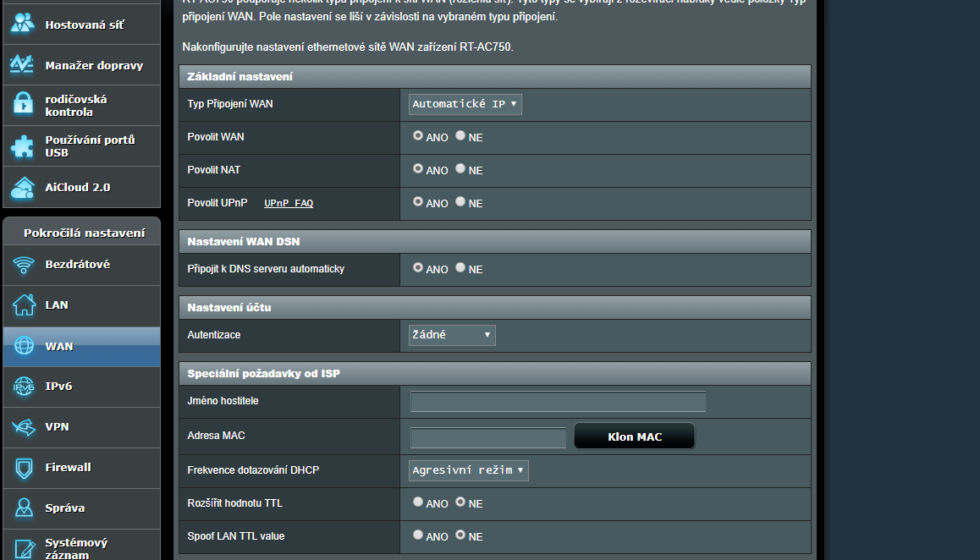Image resolution: width=980 pixels, height=560 pixels.
Task: Go to the LAN menu item
Action: click(x=57, y=305)
